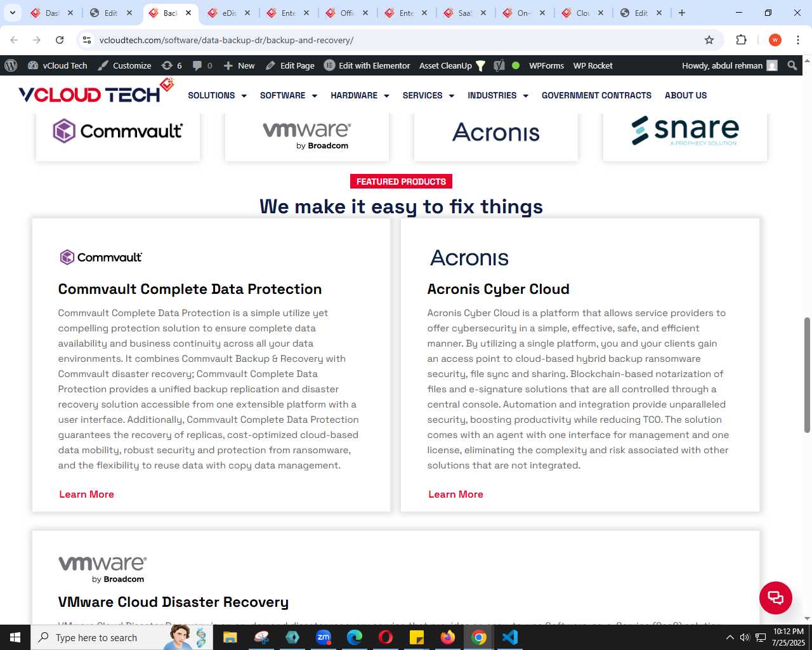Click New to add content
The width and height of the screenshot is (812, 650).
tap(239, 65)
